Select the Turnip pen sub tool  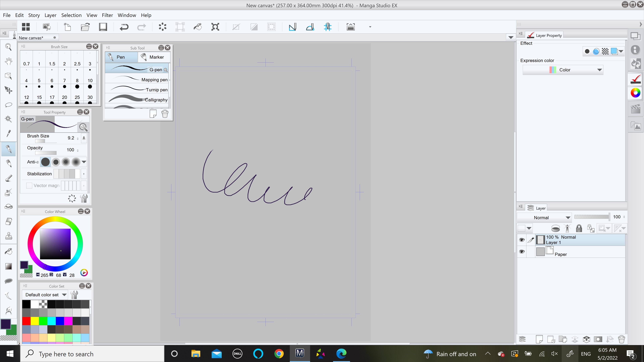[x=137, y=90]
